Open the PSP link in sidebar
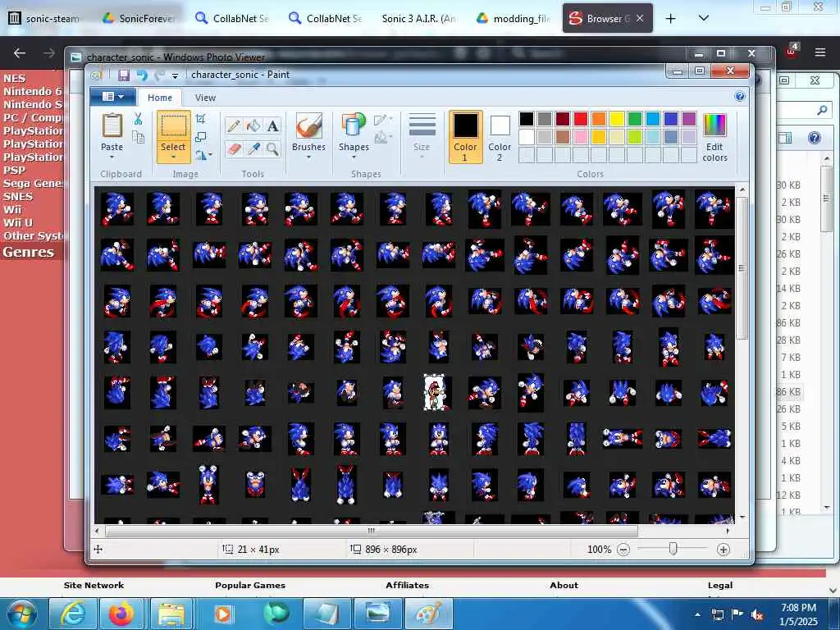 pyautogui.click(x=14, y=170)
